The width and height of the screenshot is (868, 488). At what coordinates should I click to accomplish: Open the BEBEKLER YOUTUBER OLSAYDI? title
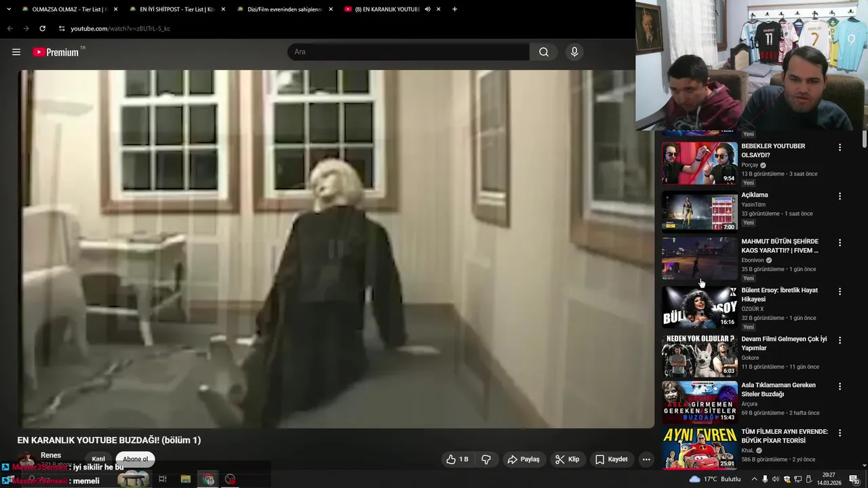pos(773,150)
